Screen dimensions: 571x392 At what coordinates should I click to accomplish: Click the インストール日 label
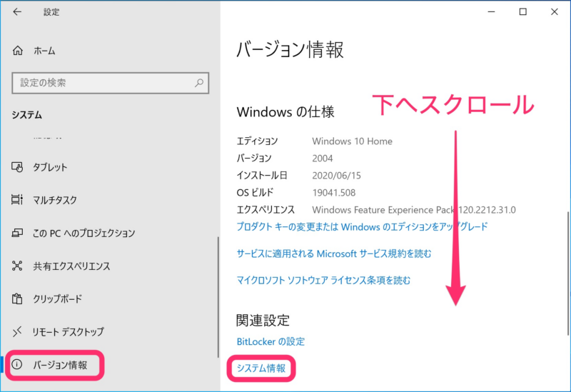click(x=262, y=176)
